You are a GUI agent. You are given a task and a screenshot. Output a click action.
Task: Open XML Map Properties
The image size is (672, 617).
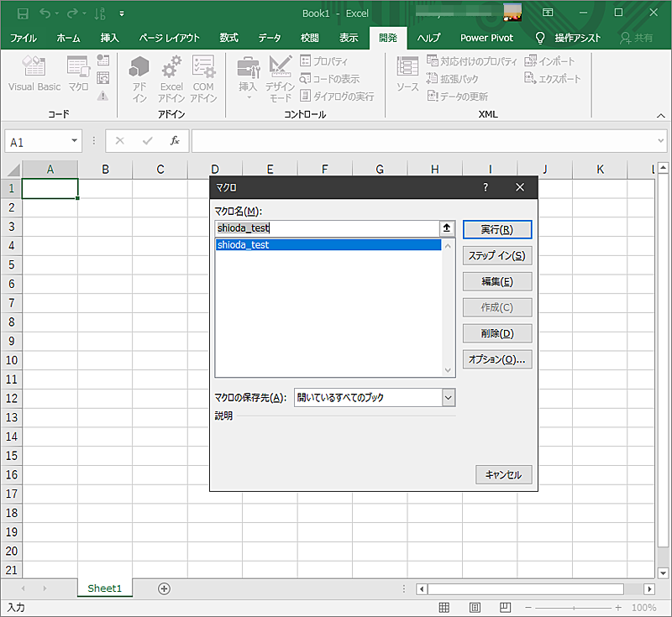(472, 61)
